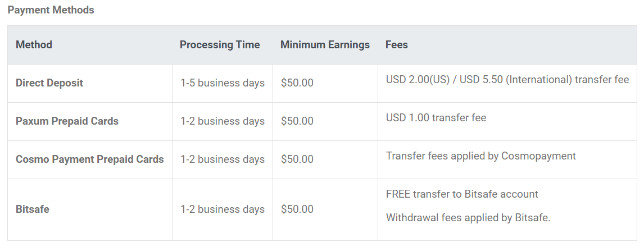Image resolution: width=644 pixels, height=251 pixels.
Task: Click Bitsafe's 1-2 business days cell
Action: (x=223, y=209)
